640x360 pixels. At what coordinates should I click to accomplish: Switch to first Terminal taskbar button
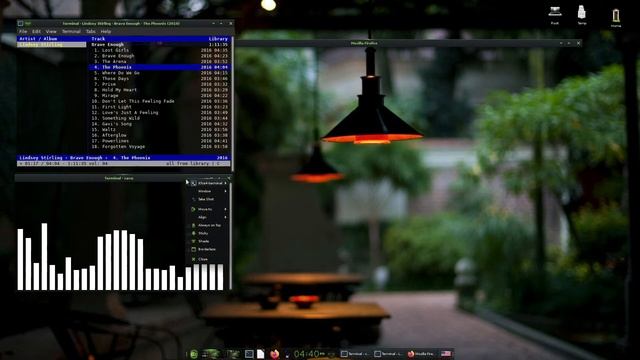click(x=355, y=354)
